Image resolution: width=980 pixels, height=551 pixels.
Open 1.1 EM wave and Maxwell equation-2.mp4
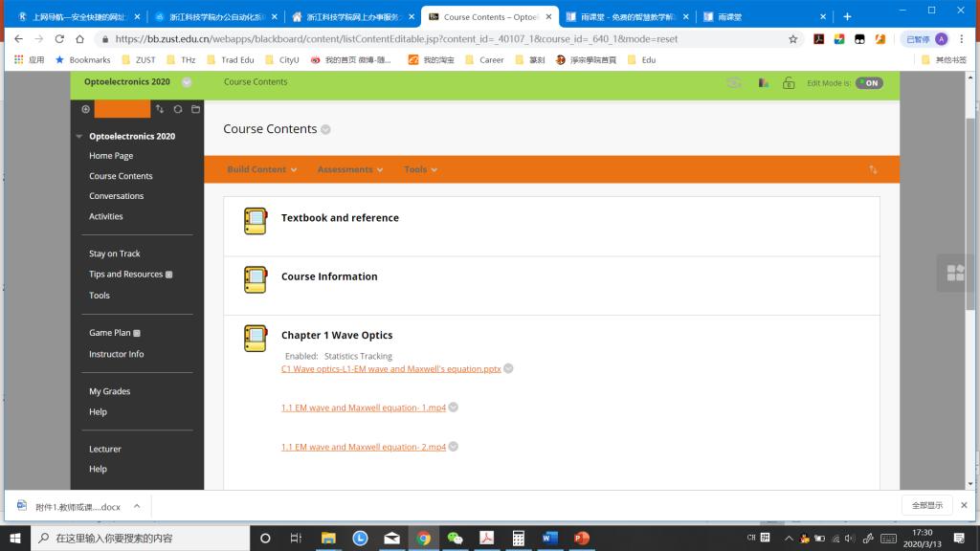pos(363,447)
